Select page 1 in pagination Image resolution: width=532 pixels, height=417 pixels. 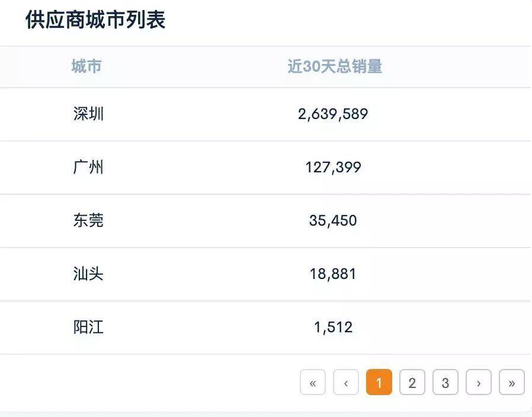tap(379, 383)
